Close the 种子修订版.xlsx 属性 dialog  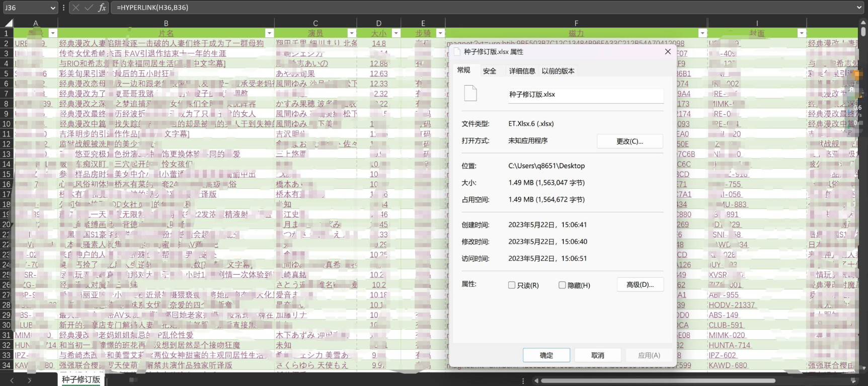click(668, 51)
